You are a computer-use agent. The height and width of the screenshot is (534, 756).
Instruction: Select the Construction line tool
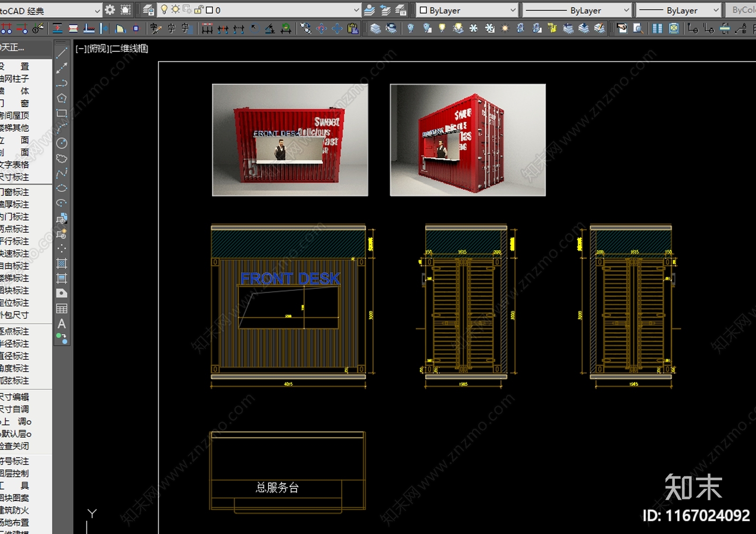[x=61, y=68]
